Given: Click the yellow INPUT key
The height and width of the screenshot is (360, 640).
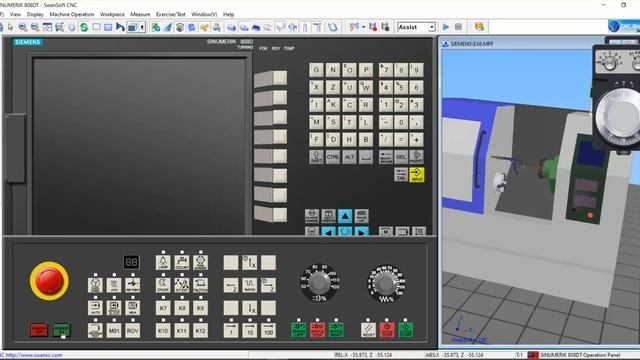Looking at the screenshot, I should point(416,175).
